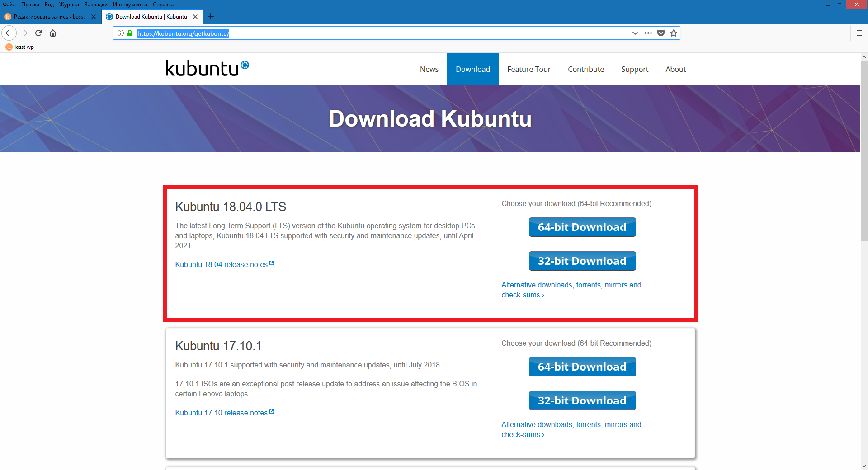Screen dimensions: 868x470
Task: Expand Alternative downloads for Kubuntu 17.10.1
Action: tap(571, 429)
